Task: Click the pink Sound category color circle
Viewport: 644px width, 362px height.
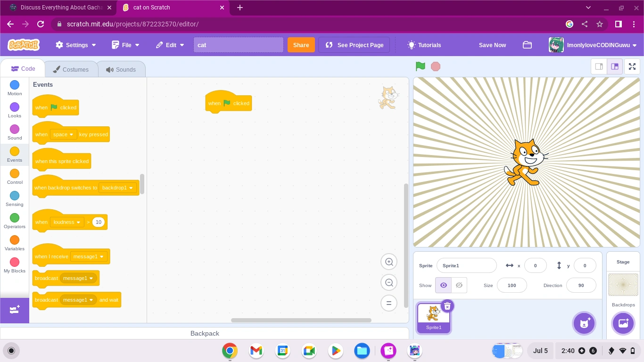Action: (14, 129)
